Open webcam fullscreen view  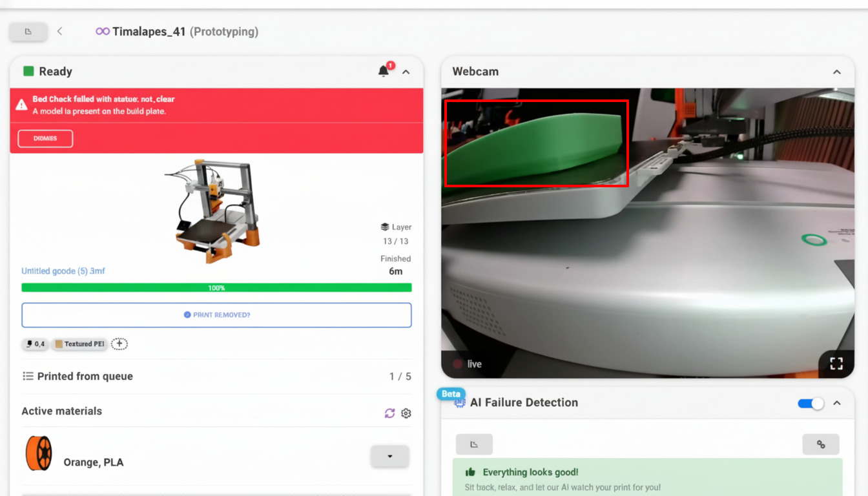click(836, 364)
